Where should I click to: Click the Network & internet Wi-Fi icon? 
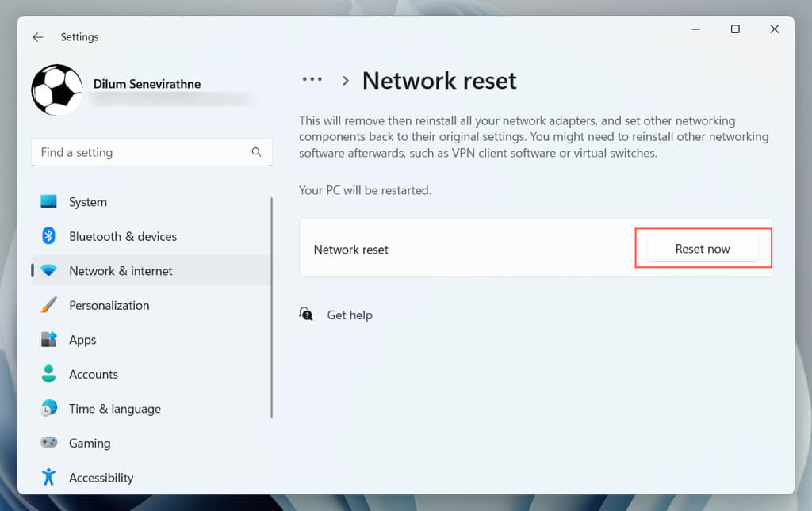(49, 271)
